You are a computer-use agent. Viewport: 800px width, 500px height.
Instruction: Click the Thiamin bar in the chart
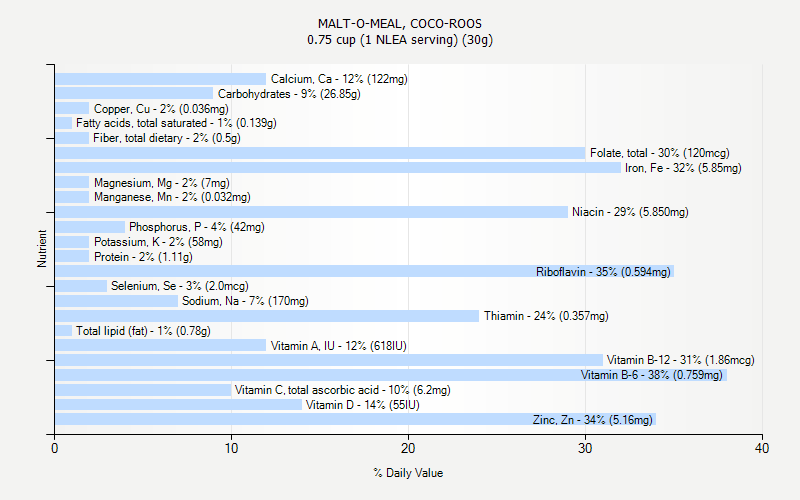click(x=267, y=316)
